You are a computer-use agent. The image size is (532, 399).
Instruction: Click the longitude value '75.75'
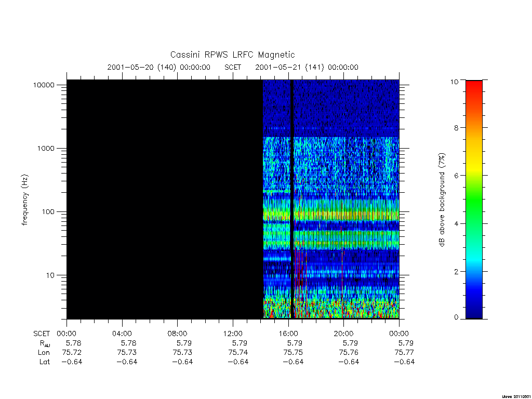point(293,353)
